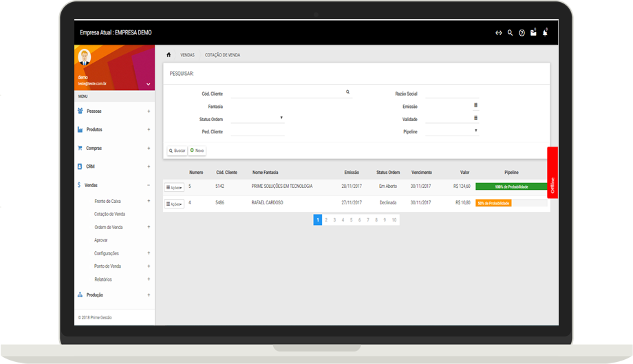Collapse the Vendas menu section
Viewport: 633px width, 364px height.
[149, 185]
